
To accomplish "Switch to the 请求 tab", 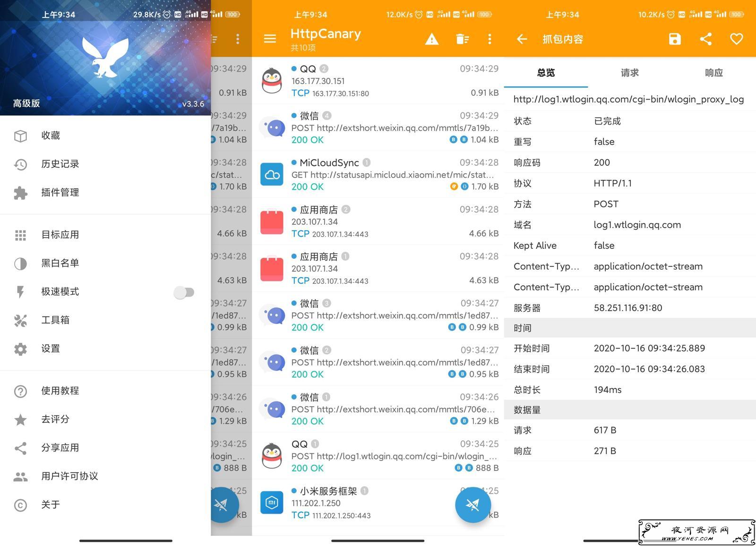I will tap(629, 73).
